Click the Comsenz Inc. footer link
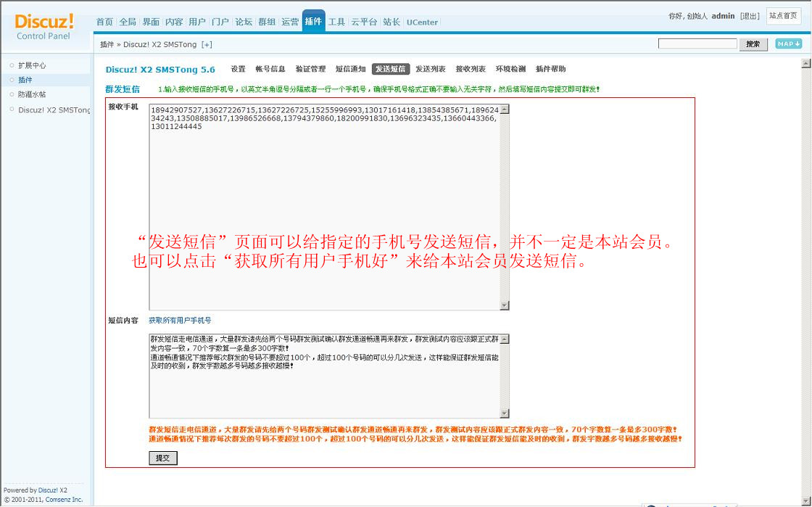The image size is (812, 507). coord(65,499)
